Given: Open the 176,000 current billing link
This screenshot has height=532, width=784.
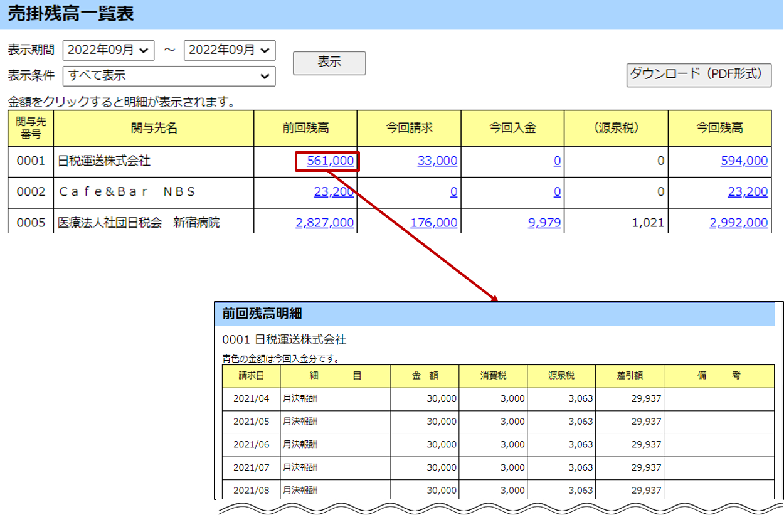Looking at the screenshot, I should point(433,223).
